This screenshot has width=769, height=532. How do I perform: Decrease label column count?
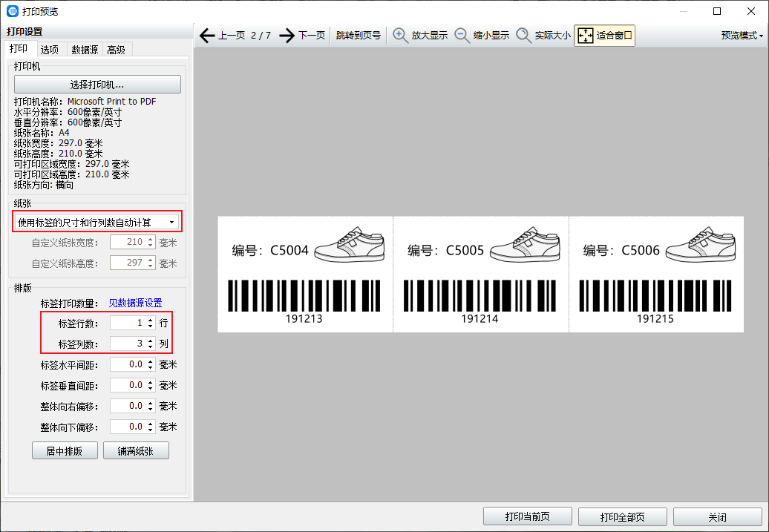point(151,347)
